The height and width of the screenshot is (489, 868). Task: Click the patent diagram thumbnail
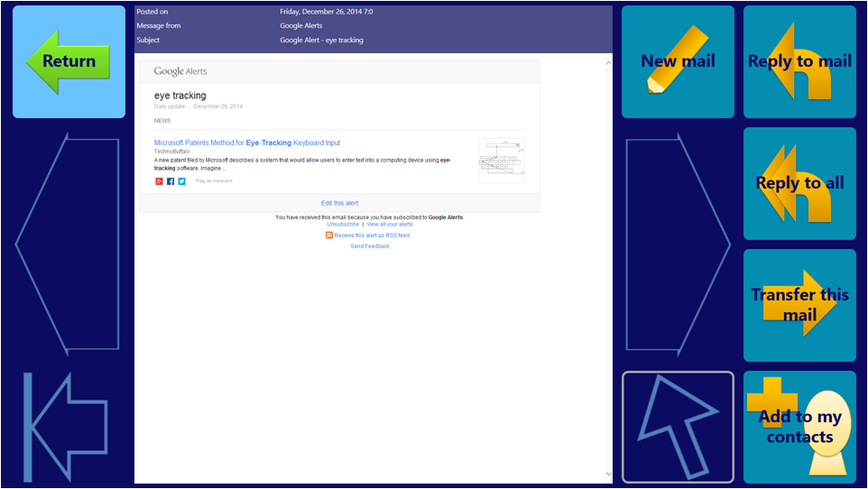tap(501, 161)
